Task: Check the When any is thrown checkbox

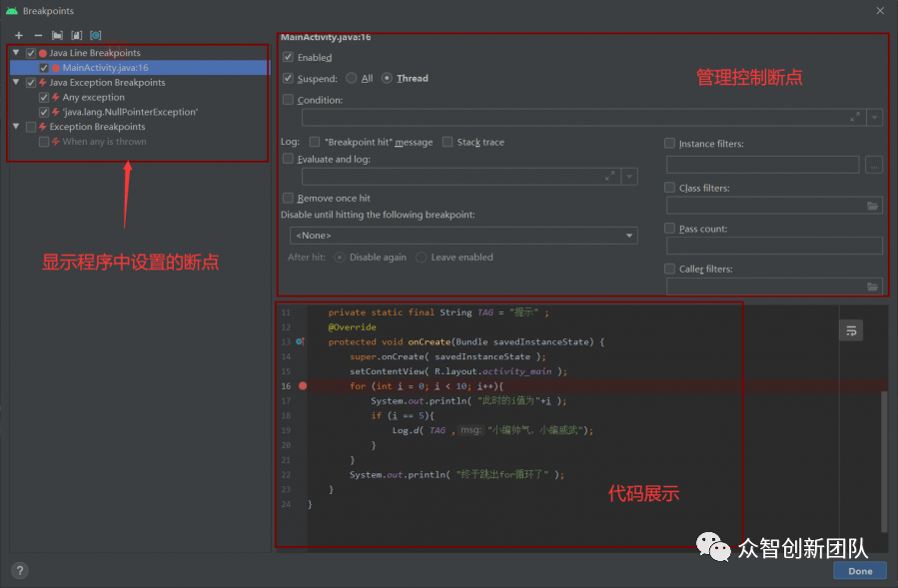Action: (x=44, y=142)
